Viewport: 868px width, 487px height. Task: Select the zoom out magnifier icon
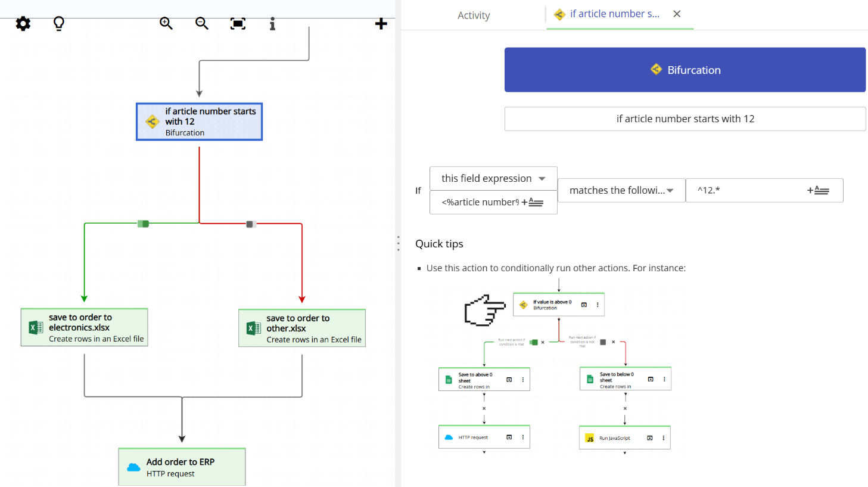click(201, 24)
